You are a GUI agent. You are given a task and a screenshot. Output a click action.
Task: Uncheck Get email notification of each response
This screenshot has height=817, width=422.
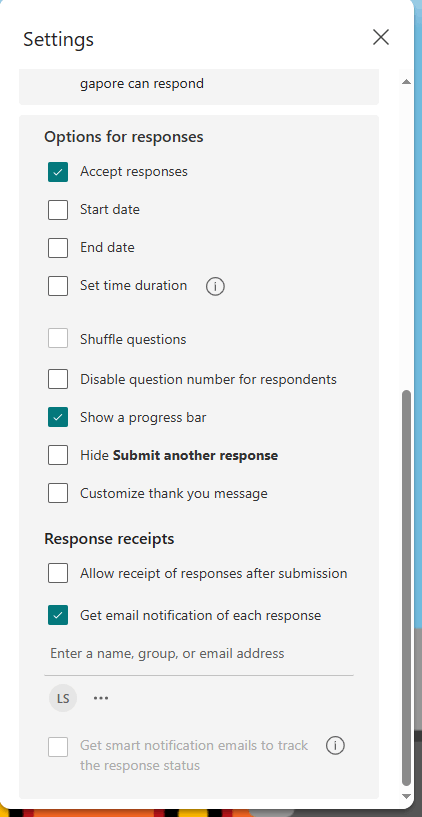(58, 615)
